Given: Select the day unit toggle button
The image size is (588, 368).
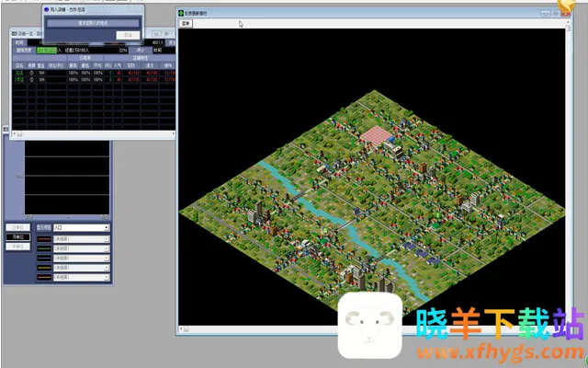Looking at the screenshot, I should [16, 226].
